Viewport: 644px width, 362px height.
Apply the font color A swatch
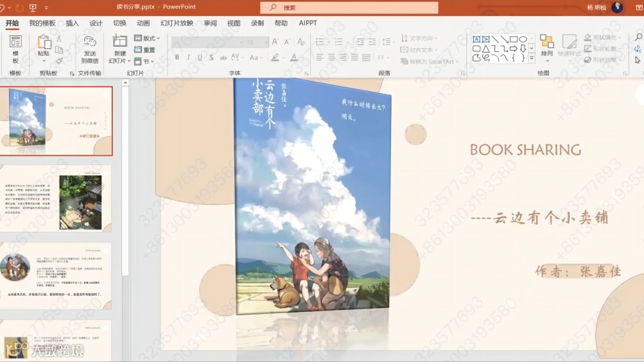pos(293,58)
